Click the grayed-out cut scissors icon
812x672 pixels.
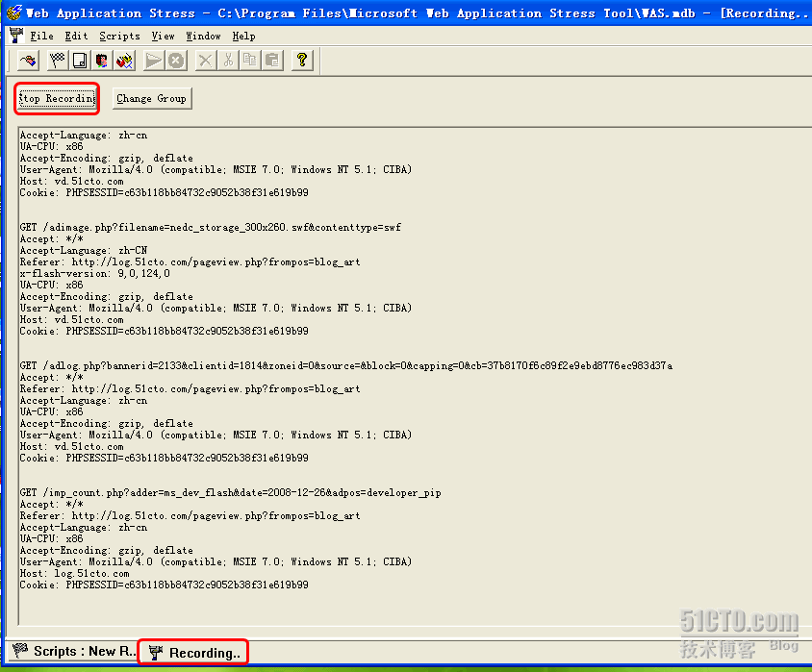click(228, 61)
